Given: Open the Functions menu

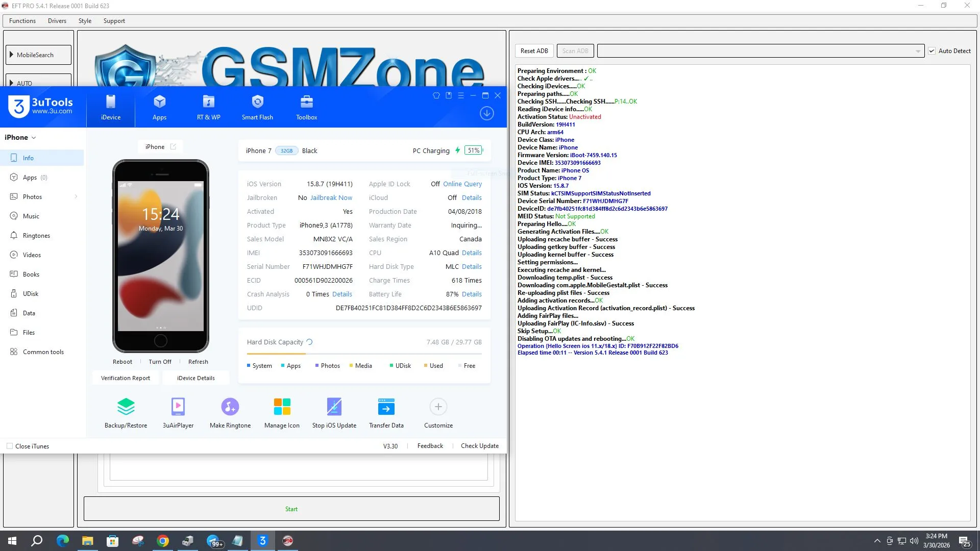Looking at the screenshot, I should pos(22,21).
